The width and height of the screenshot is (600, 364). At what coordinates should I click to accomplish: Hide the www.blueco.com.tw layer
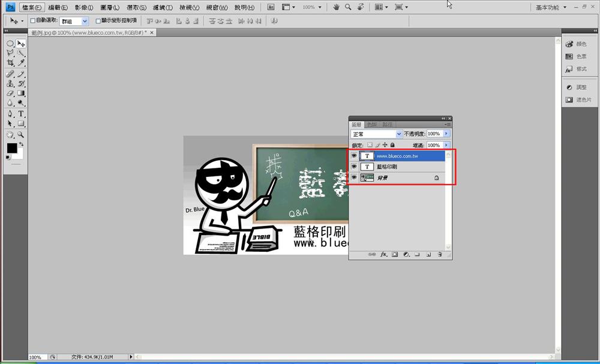tap(354, 156)
